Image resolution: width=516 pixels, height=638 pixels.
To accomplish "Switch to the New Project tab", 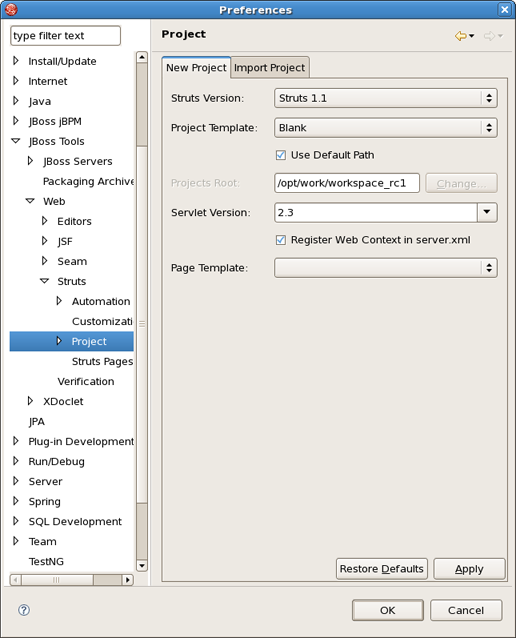I will 196,68.
